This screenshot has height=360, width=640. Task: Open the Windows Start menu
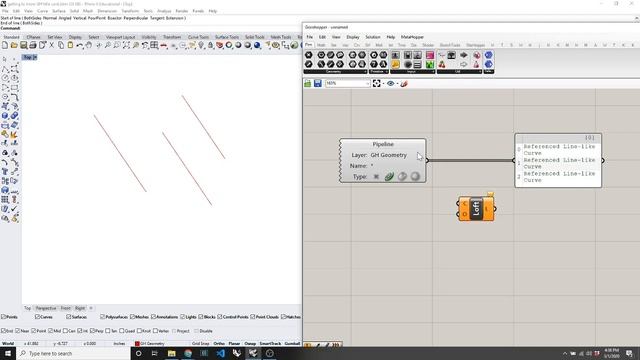(x=8, y=353)
